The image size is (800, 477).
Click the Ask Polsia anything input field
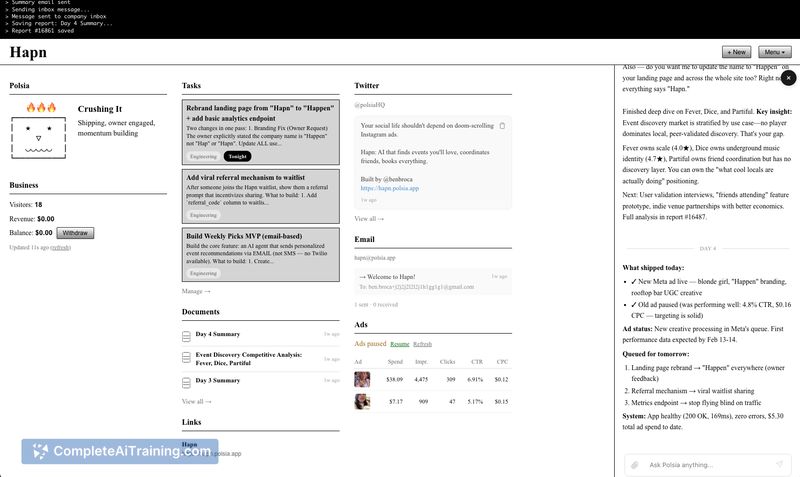tap(708, 465)
